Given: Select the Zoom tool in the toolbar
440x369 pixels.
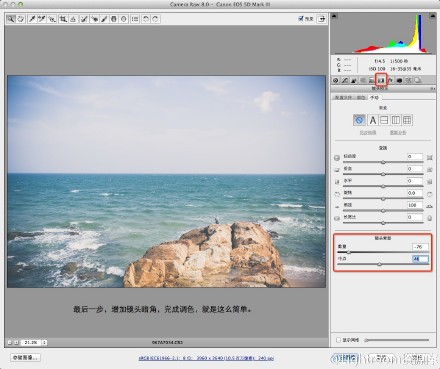Looking at the screenshot, I should tap(11, 19).
